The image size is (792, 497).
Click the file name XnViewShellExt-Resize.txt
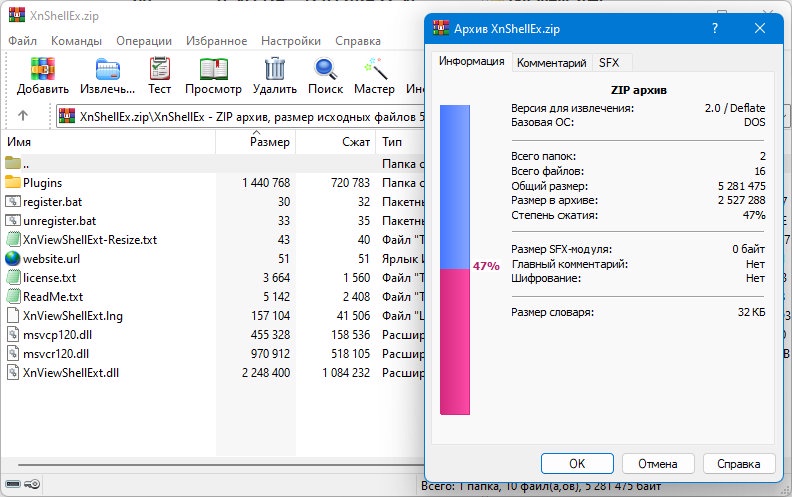(90, 239)
